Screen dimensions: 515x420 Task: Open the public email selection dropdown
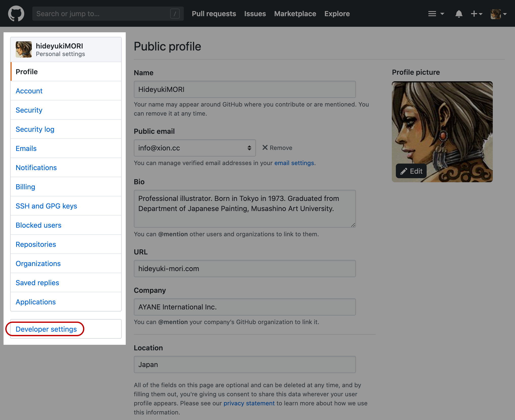[194, 148]
